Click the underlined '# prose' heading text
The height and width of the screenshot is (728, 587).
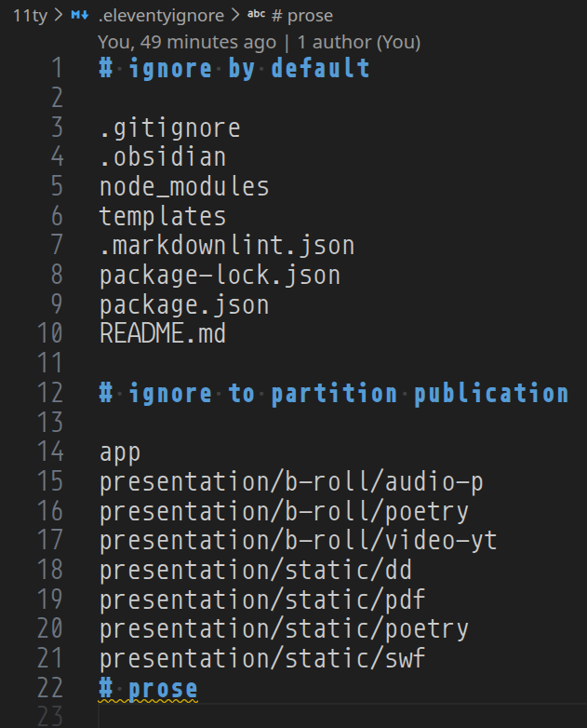149,688
